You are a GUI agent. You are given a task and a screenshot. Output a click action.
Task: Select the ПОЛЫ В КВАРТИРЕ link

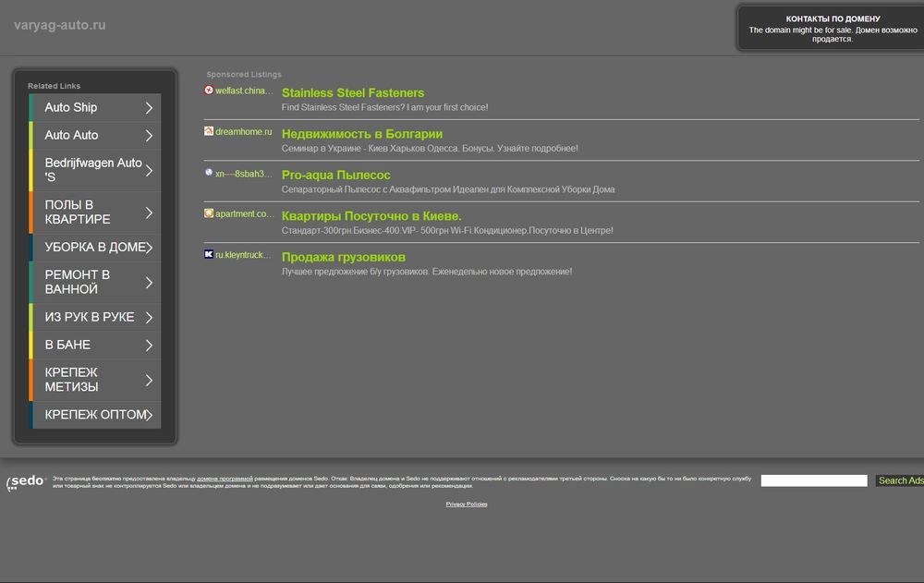pyautogui.click(x=95, y=213)
